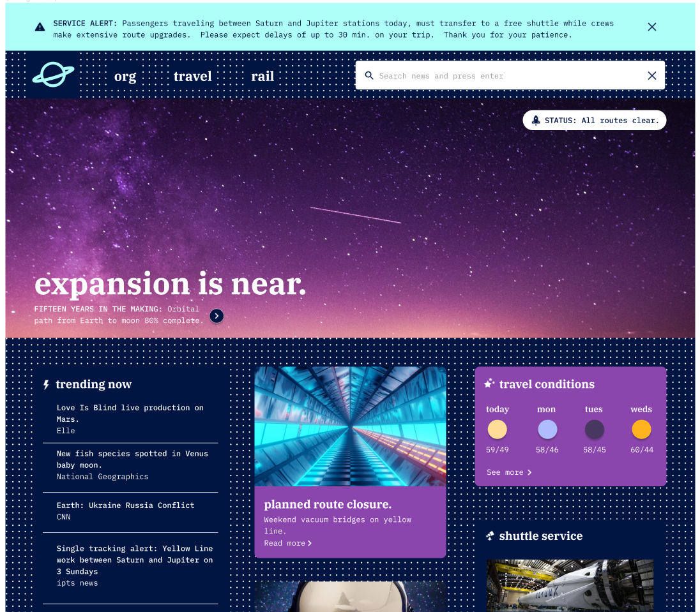Image resolution: width=700 pixels, height=612 pixels.
Task: Click weds' orange condition circle
Action: tap(641, 429)
